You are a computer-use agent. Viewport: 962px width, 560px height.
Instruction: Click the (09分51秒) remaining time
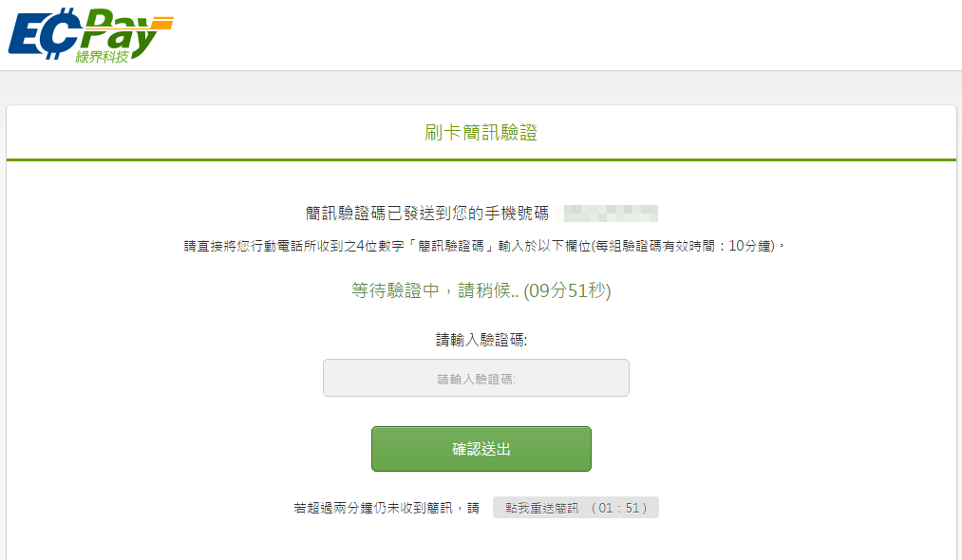click(568, 290)
